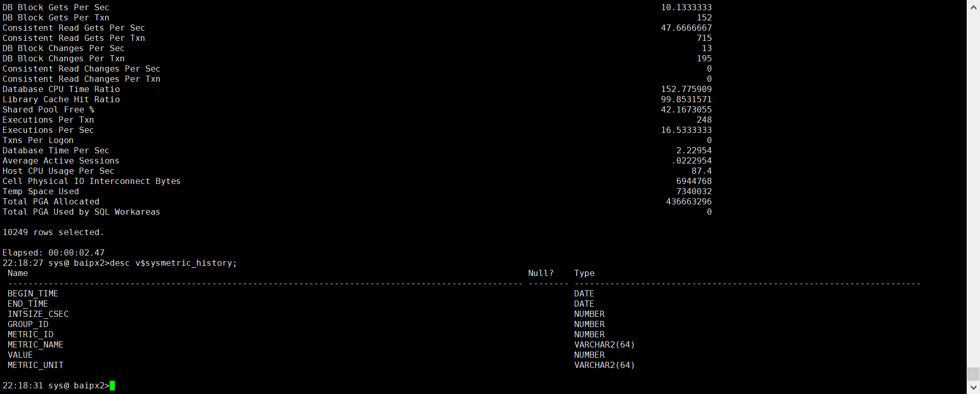Click the 'Type' column header

pos(584,273)
